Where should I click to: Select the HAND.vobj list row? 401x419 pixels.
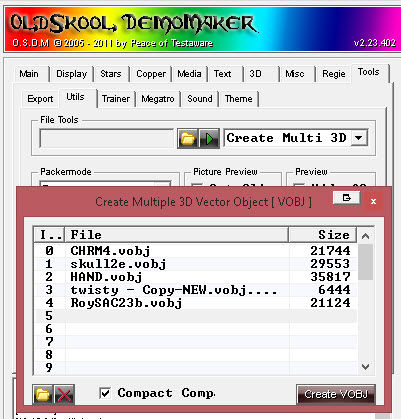(196, 277)
